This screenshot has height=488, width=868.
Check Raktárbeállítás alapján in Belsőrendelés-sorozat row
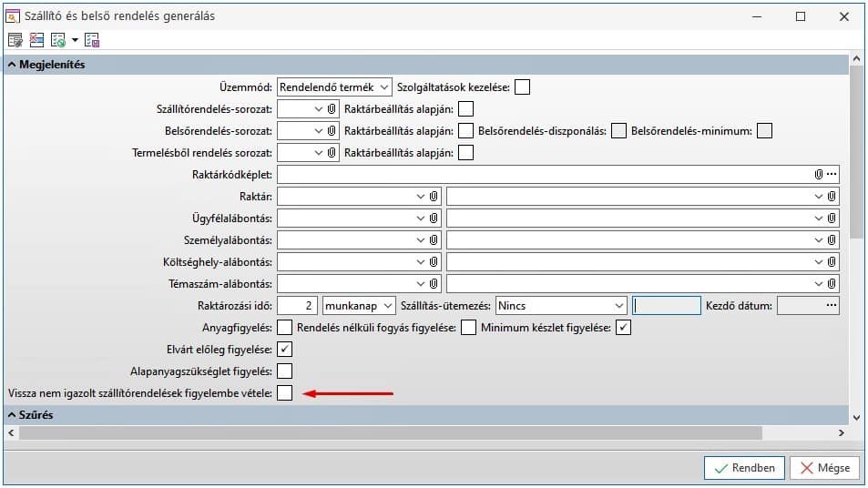[466, 131]
